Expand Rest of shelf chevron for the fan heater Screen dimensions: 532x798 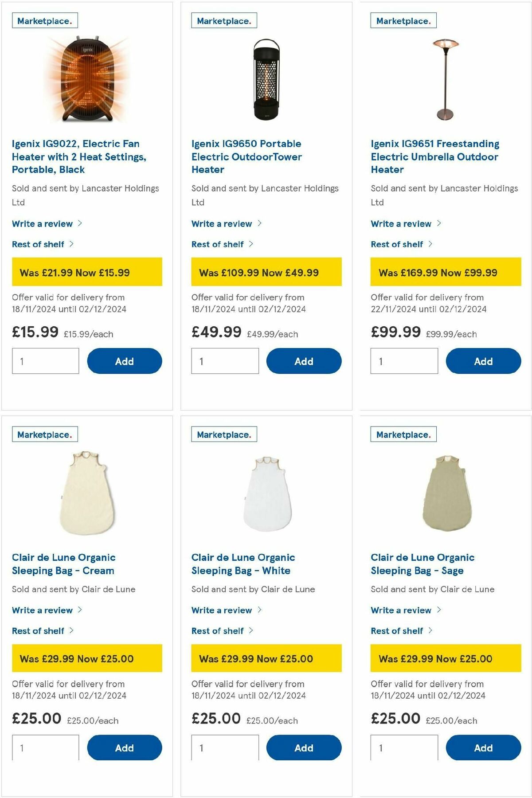coord(73,243)
